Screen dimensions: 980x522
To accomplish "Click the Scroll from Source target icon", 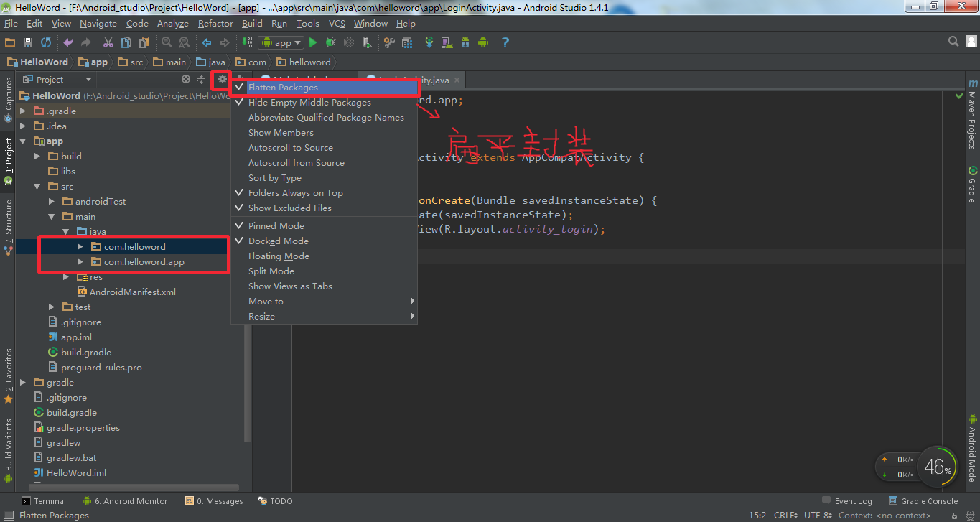I will (186, 79).
